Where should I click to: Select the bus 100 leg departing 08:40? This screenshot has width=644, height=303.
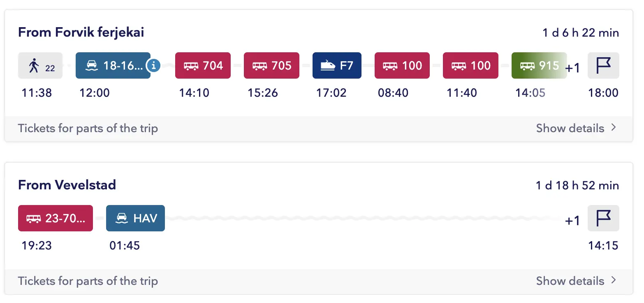coord(402,65)
